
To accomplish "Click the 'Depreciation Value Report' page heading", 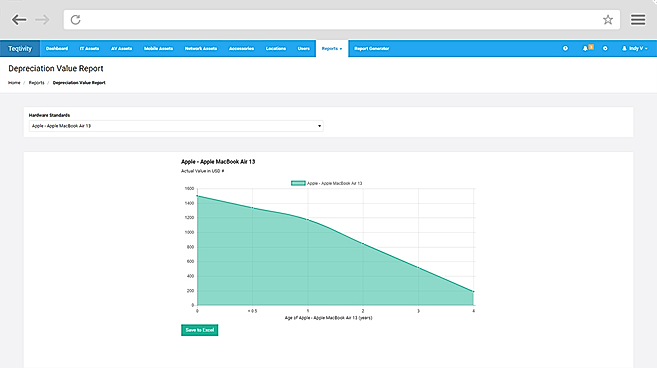I will pyautogui.click(x=56, y=68).
